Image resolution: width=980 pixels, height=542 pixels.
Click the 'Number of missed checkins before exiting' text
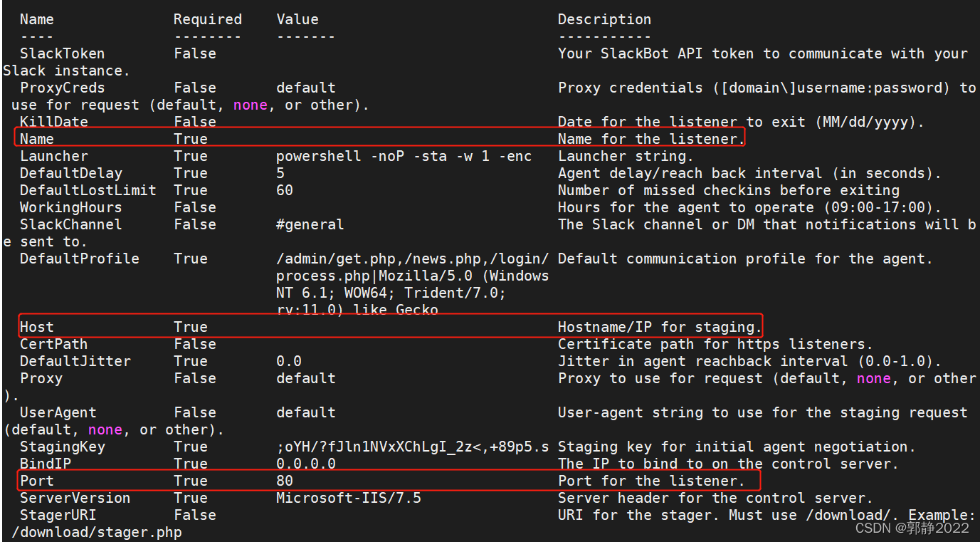coord(728,190)
